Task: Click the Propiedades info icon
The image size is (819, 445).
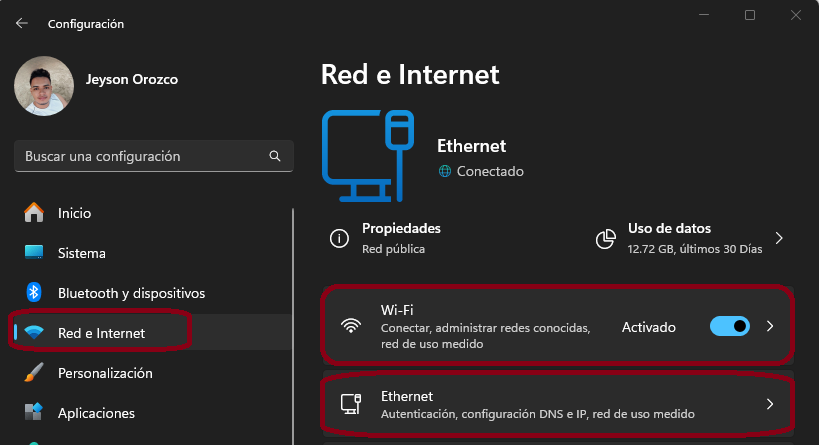Action: (340, 239)
